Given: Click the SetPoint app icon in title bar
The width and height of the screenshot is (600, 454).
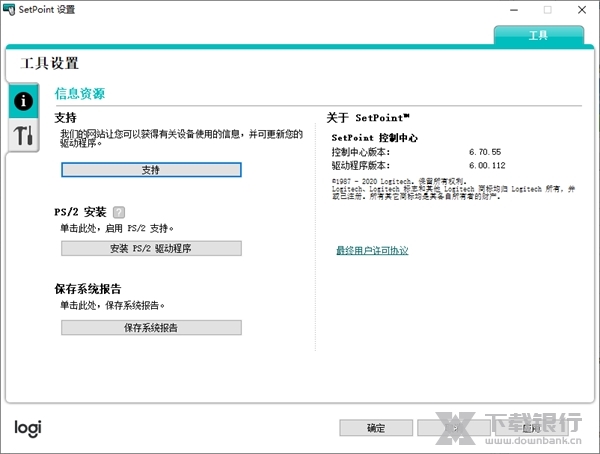Looking at the screenshot, I should point(9,10).
